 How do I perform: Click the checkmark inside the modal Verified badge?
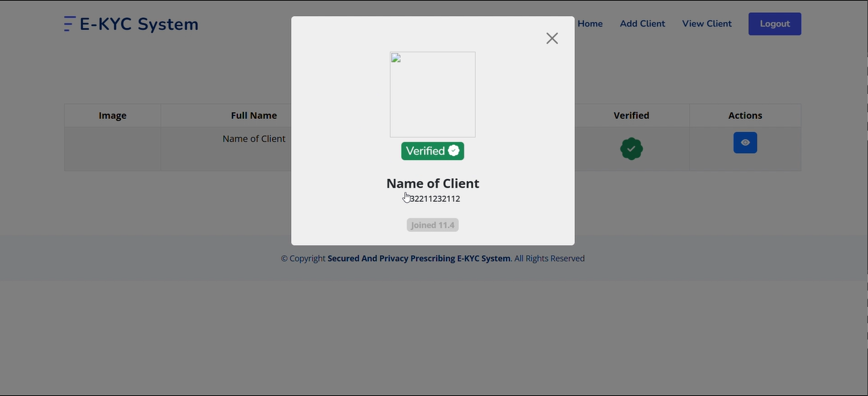(x=453, y=150)
